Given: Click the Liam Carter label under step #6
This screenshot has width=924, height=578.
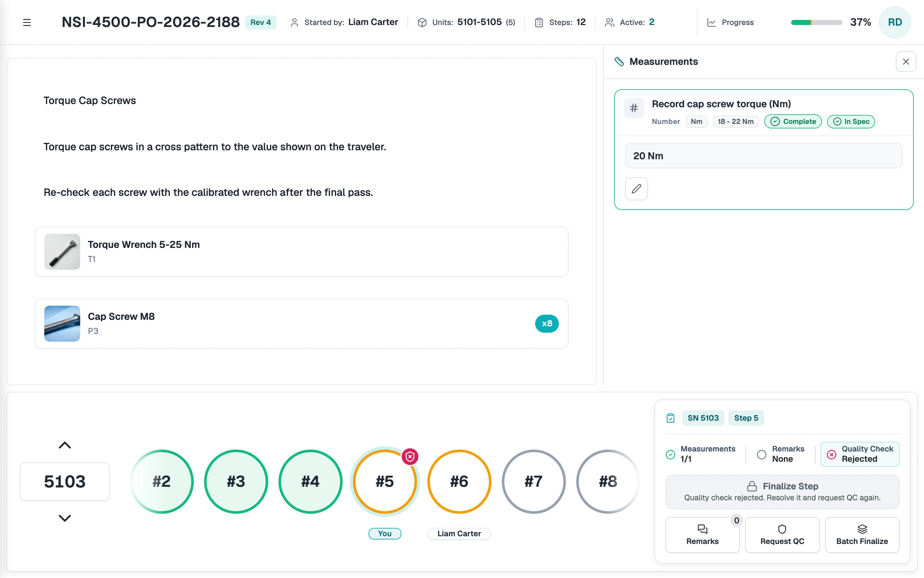Looking at the screenshot, I should (459, 534).
